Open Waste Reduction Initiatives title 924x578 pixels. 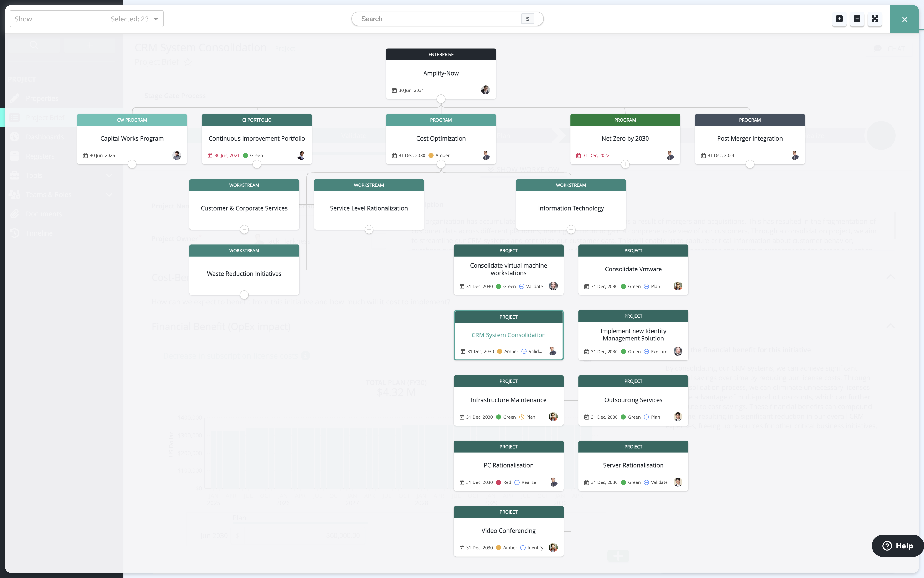(244, 274)
